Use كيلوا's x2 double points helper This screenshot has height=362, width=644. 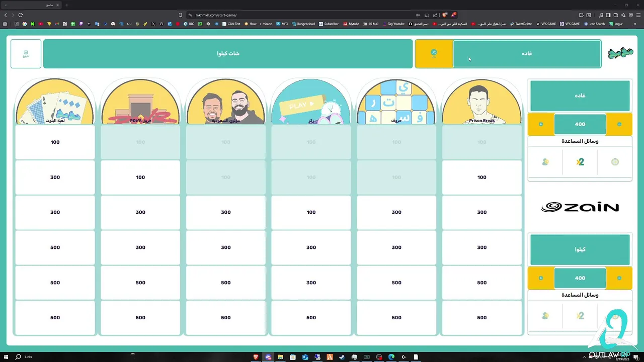tap(580, 316)
